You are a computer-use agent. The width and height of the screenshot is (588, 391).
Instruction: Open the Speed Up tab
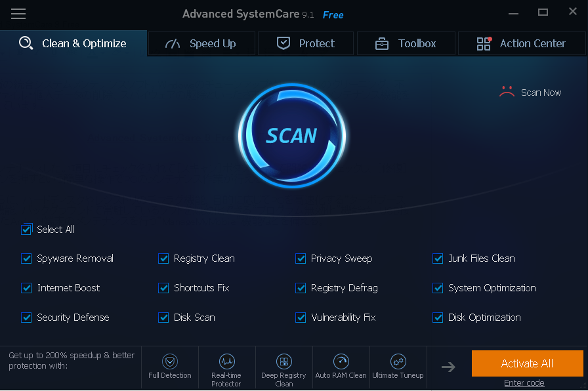(x=201, y=43)
